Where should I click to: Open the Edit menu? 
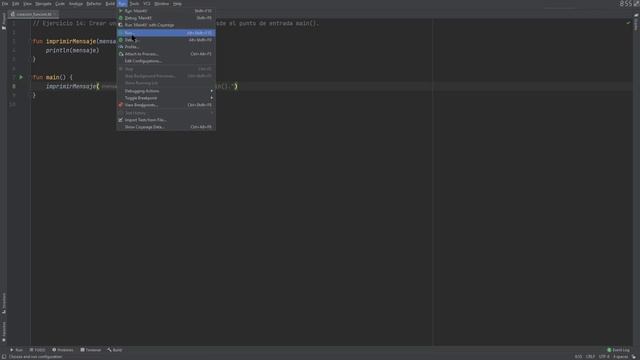point(16,4)
